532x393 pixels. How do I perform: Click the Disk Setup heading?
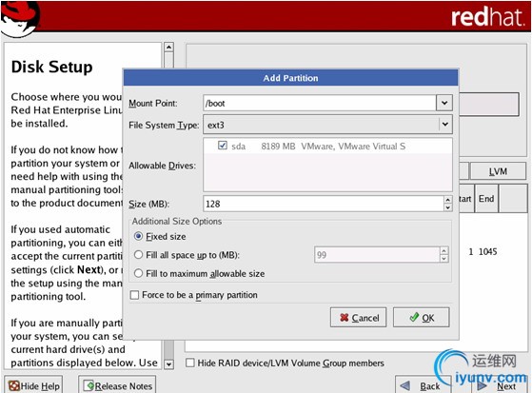[x=52, y=67]
